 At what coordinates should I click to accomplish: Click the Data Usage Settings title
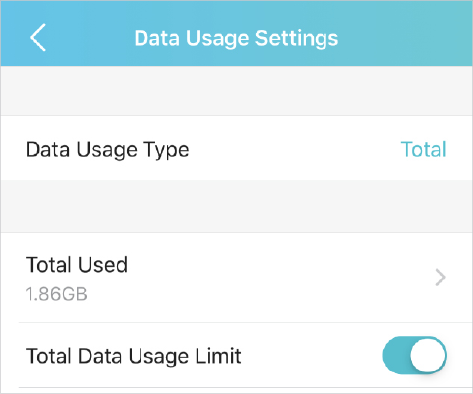(x=236, y=38)
